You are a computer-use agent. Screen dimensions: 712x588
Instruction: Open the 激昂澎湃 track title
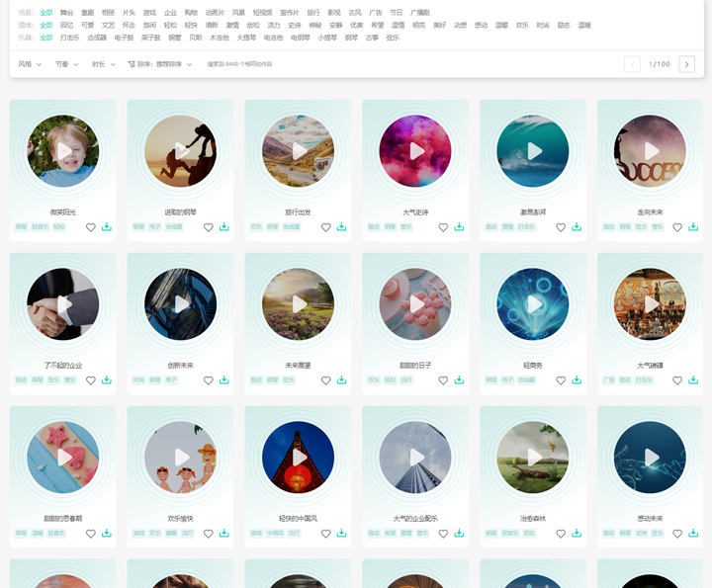pos(533,212)
